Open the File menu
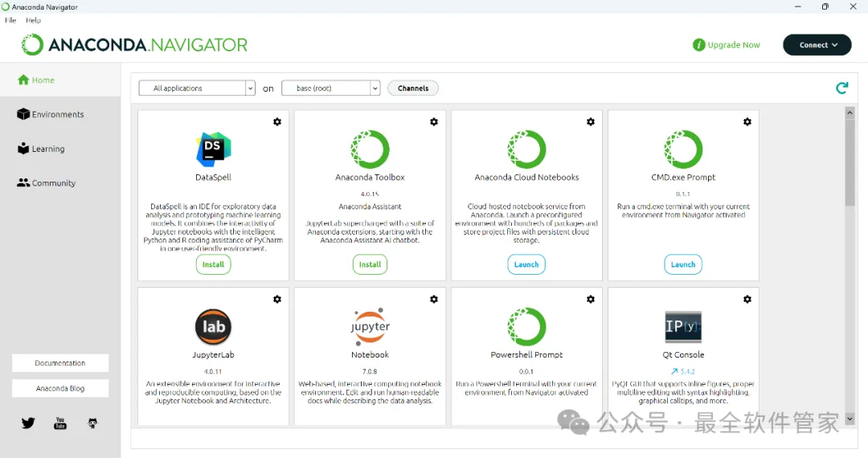The image size is (868, 458). [x=10, y=20]
